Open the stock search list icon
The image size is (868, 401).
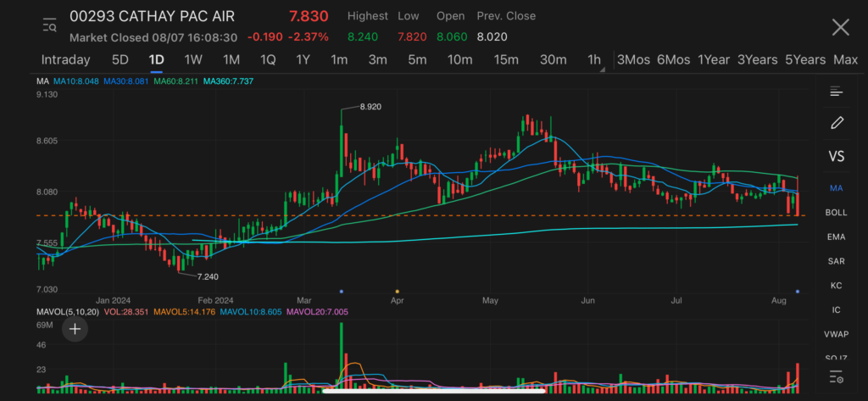tap(49, 26)
